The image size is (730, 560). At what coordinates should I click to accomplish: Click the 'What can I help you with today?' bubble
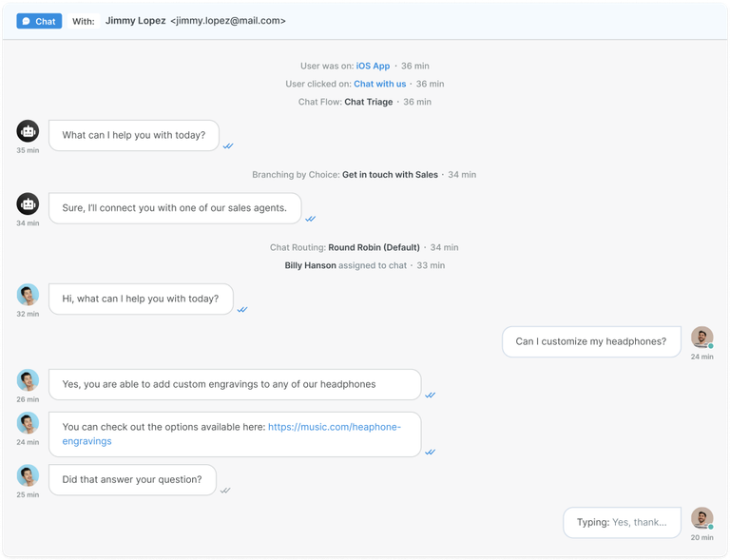pyautogui.click(x=134, y=135)
